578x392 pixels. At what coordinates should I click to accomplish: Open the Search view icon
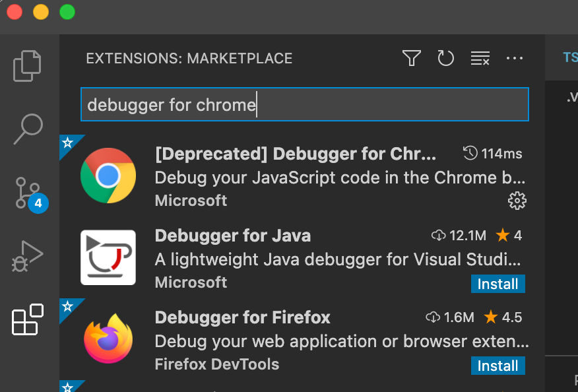(x=28, y=129)
